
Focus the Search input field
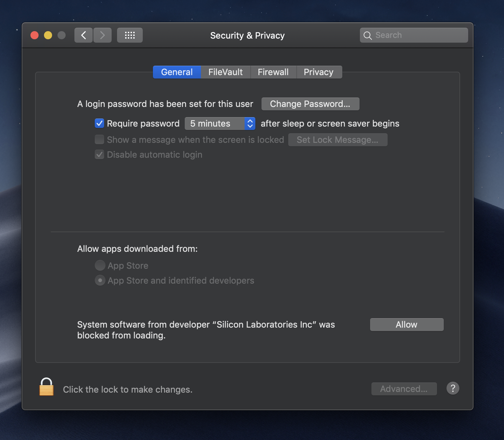[x=414, y=35]
